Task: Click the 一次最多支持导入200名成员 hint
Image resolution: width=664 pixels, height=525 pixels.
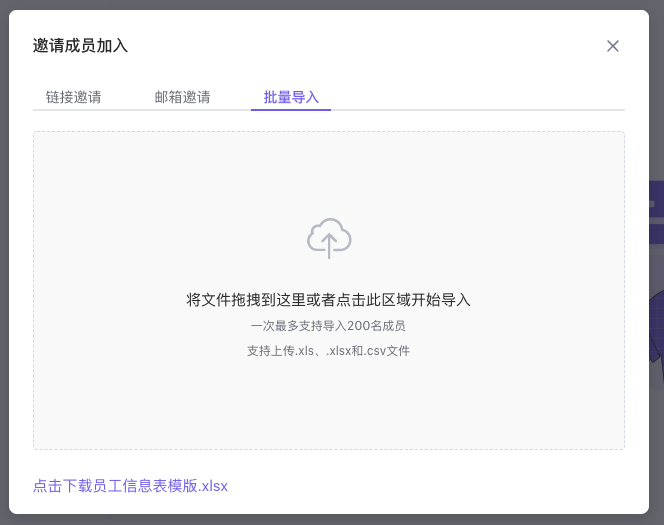Action: pos(328,326)
